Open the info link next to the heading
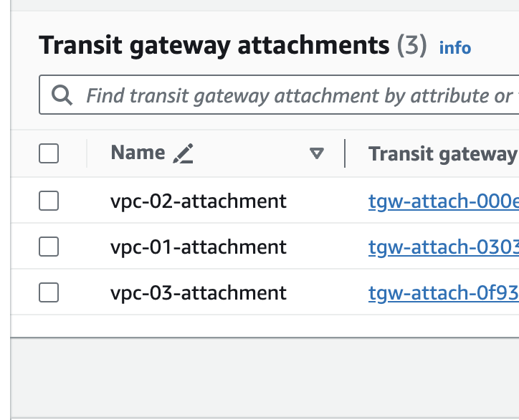The image size is (519, 420). pos(455,48)
